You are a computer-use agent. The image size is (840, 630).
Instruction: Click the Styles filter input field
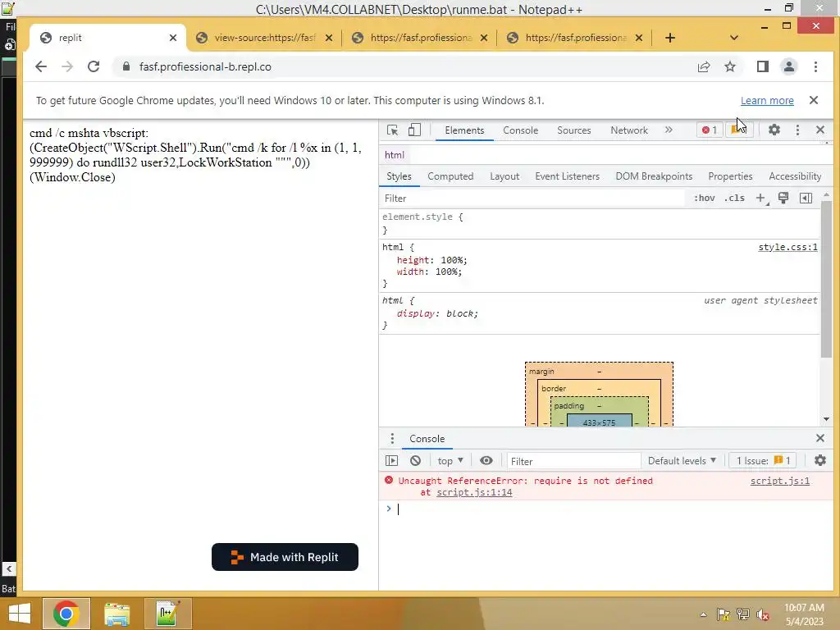pyautogui.click(x=532, y=199)
